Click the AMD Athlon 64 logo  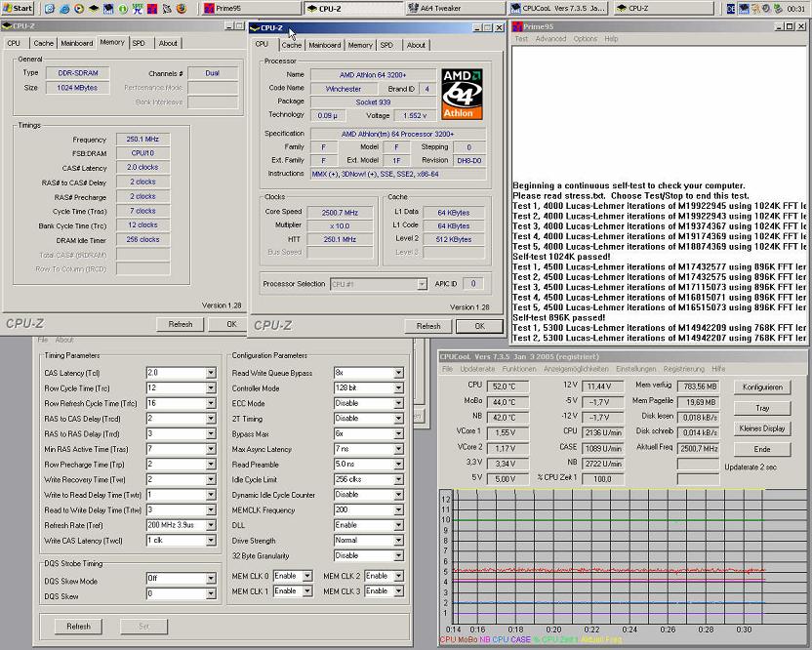tap(462, 94)
